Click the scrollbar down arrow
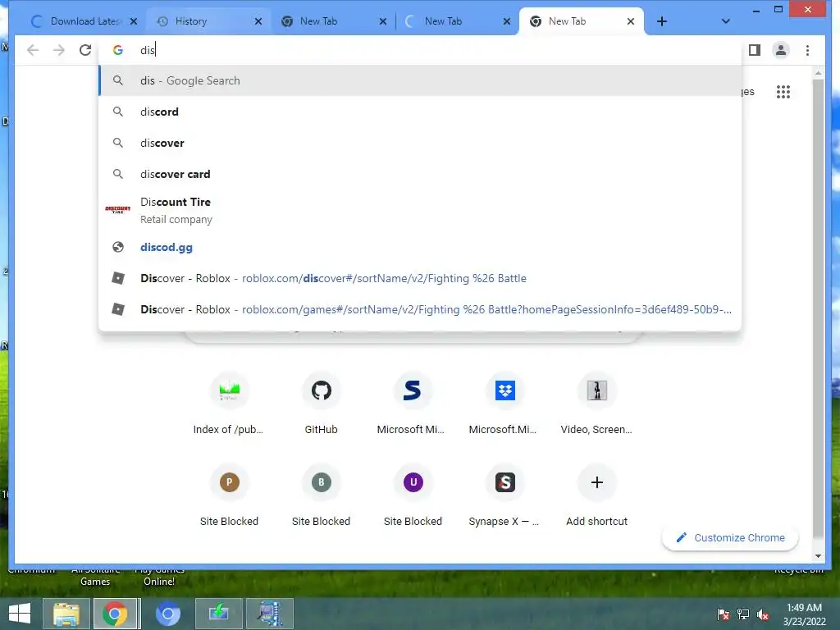 tap(818, 556)
